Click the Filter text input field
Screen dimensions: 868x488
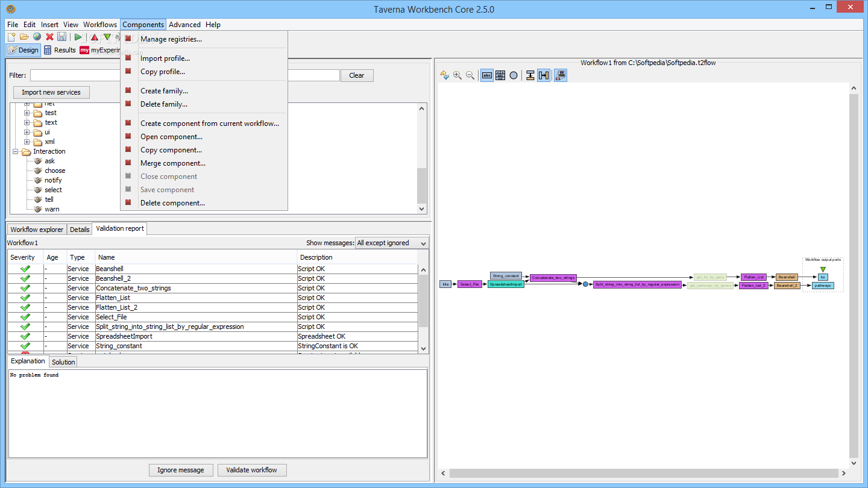click(184, 75)
